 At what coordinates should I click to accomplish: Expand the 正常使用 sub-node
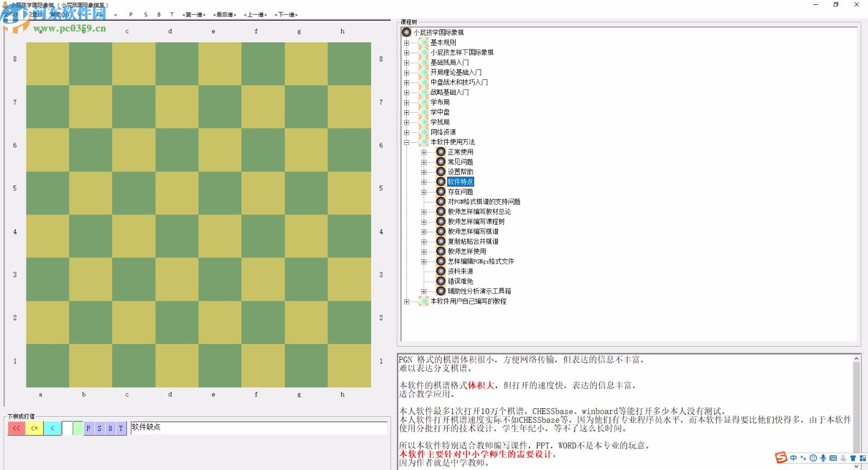pos(424,152)
